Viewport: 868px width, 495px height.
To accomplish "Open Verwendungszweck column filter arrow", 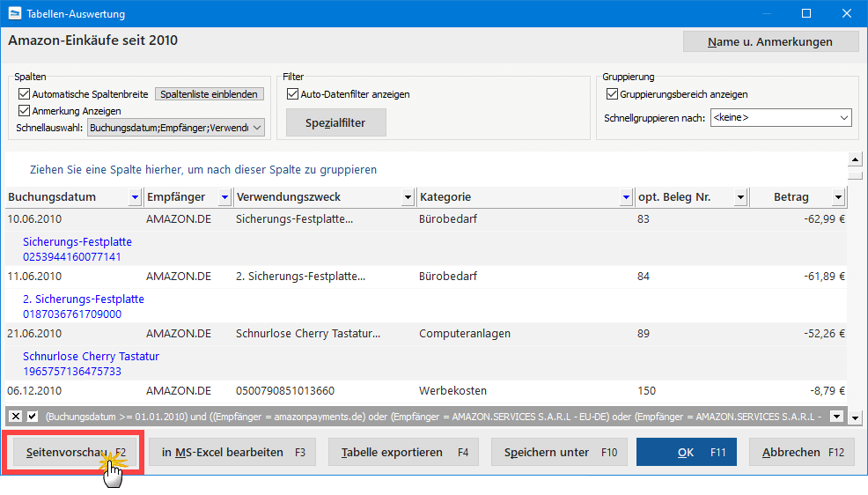I will click(408, 197).
